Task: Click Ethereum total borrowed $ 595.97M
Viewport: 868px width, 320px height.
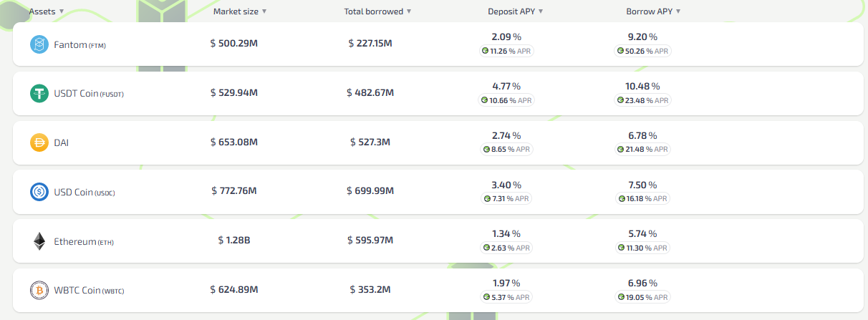Action: (370, 241)
